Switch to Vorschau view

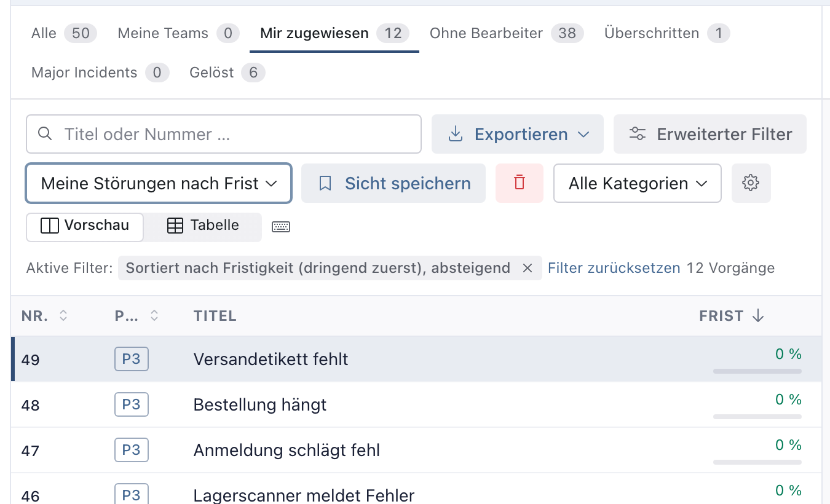(85, 227)
